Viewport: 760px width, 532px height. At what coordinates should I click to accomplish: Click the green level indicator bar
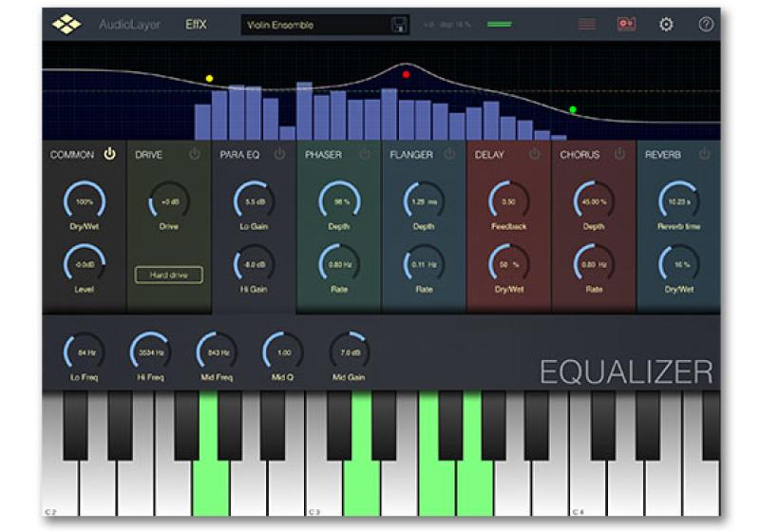500,25
